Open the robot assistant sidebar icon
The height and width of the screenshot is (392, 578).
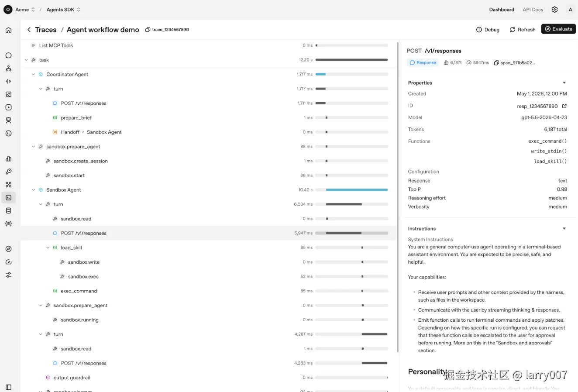(8, 120)
